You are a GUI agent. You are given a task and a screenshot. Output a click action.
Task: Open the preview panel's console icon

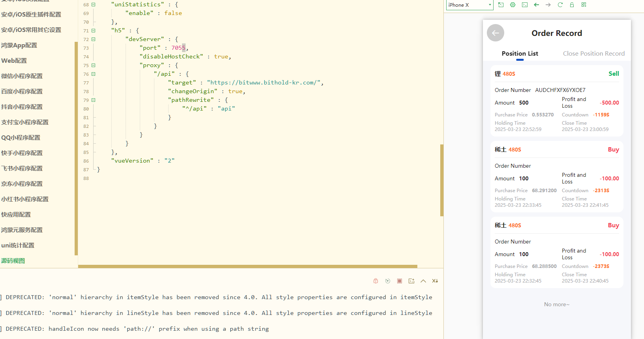pos(524,5)
